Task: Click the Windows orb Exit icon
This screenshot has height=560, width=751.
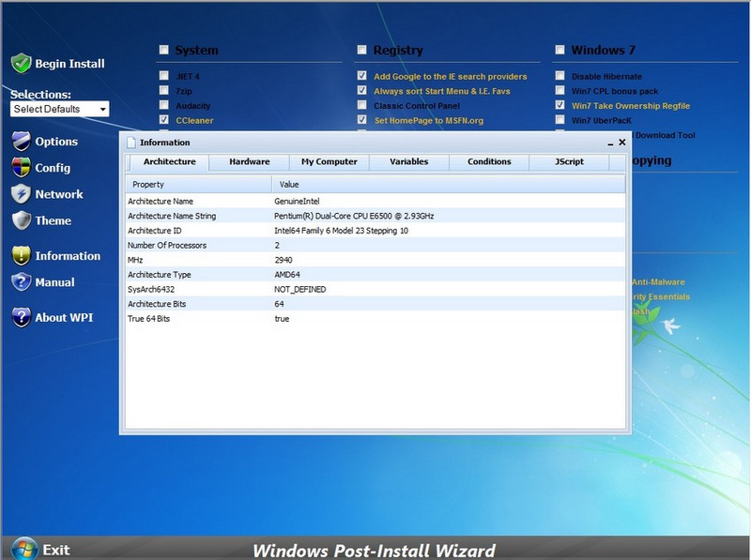Action: coord(24,549)
